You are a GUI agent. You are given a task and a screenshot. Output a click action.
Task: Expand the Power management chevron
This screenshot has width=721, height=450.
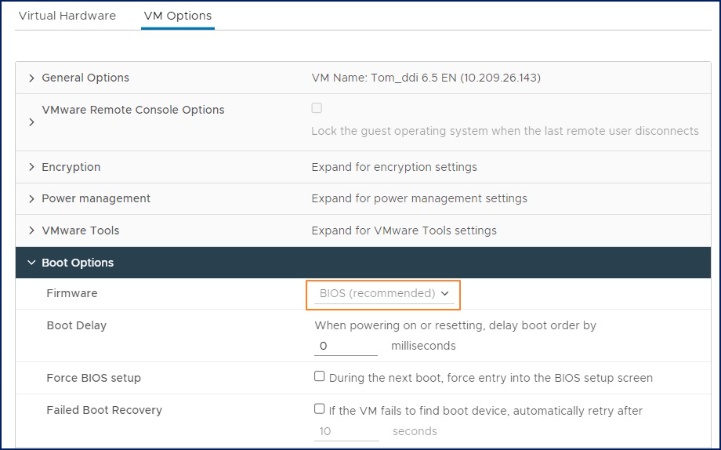32,199
